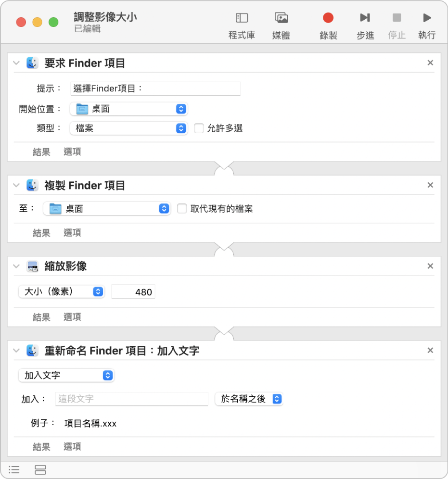Click the 步進 step button

click(365, 25)
